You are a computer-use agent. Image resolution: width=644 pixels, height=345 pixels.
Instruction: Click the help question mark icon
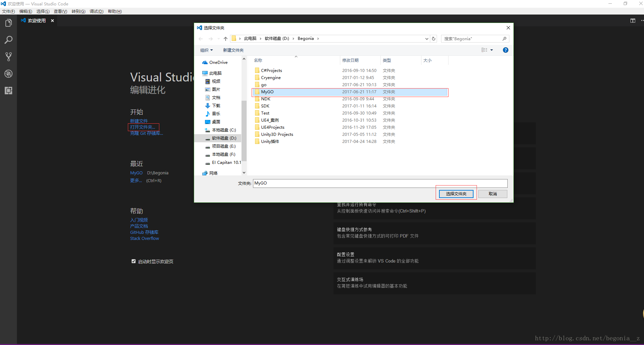[x=505, y=50]
